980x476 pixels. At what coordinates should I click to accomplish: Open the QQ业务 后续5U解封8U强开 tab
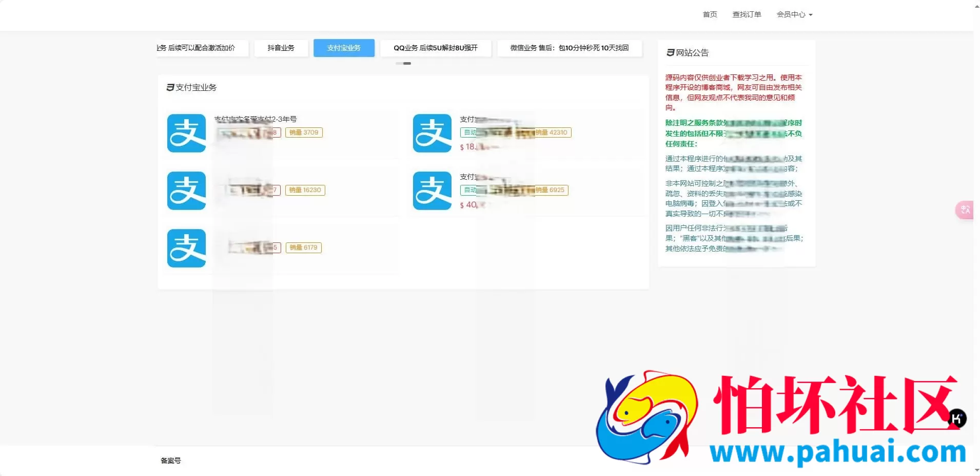click(436, 48)
